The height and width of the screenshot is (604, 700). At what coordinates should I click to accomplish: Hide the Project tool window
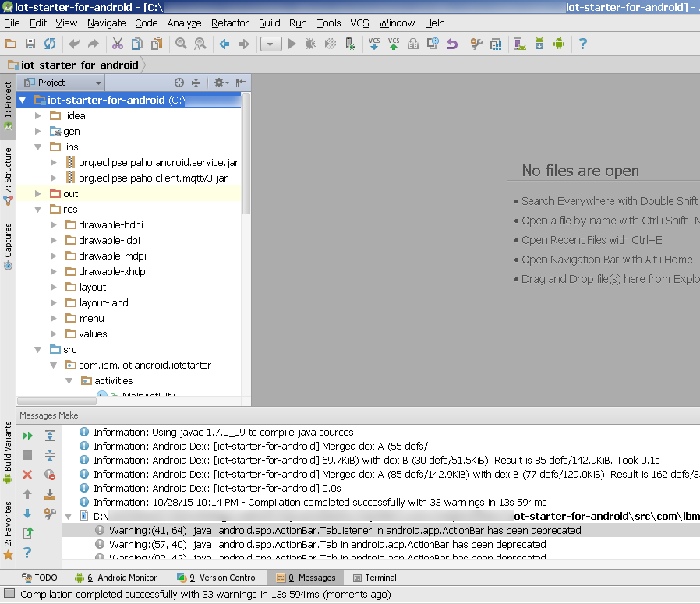click(x=241, y=83)
